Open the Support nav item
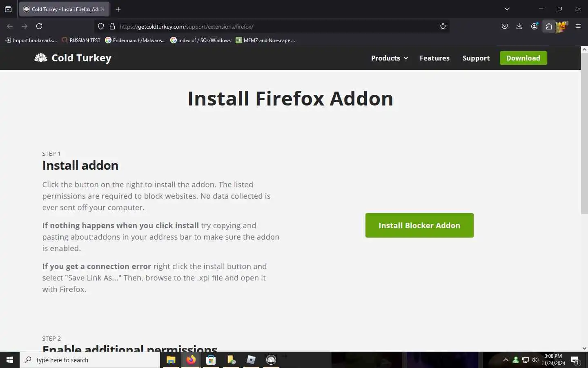588x368 pixels. 476,58
